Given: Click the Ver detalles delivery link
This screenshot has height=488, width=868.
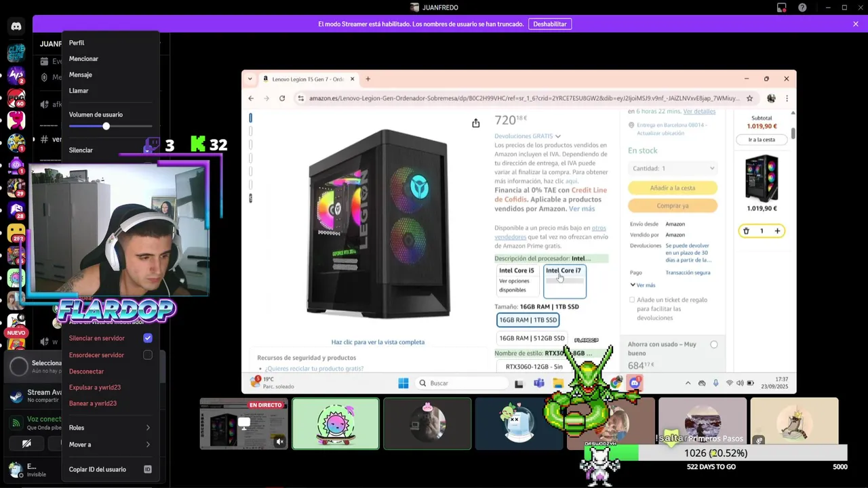Looking at the screenshot, I should pos(699,111).
